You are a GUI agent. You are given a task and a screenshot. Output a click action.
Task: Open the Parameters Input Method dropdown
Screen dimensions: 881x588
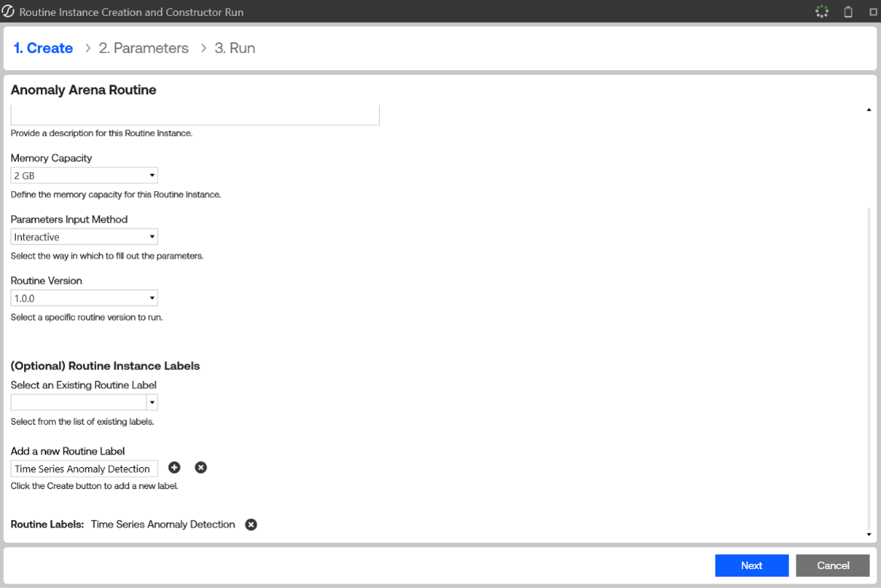point(85,236)
